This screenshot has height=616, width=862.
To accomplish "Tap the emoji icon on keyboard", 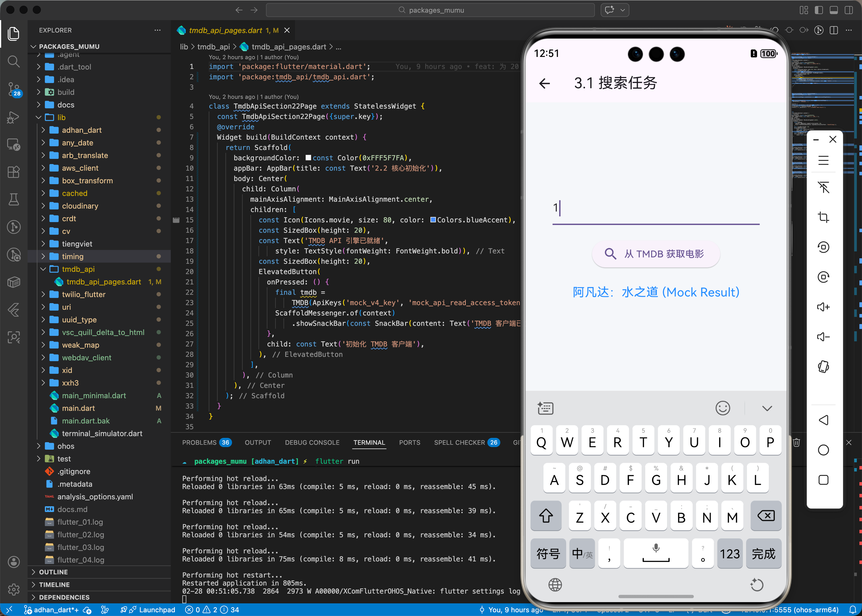I will pyautogui.click(x=722, y=408).
